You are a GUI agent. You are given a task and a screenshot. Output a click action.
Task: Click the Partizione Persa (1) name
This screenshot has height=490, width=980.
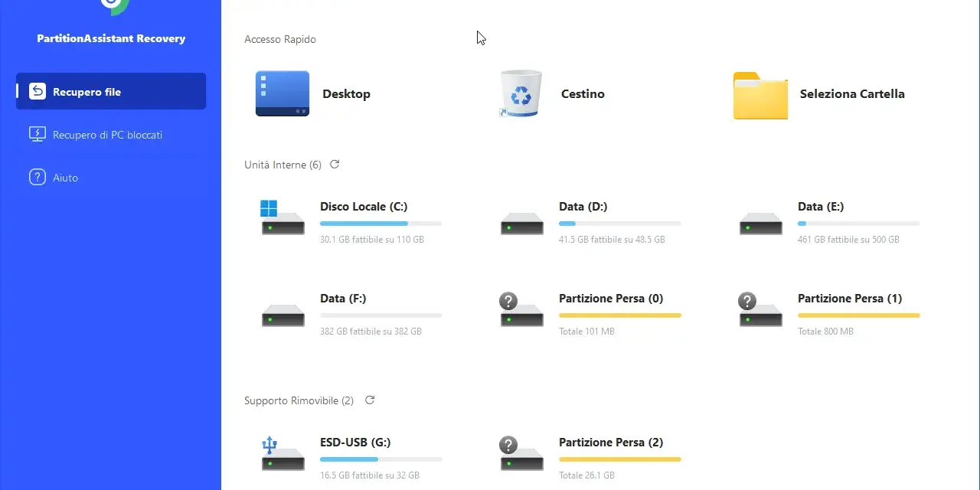tap(850, 299)
